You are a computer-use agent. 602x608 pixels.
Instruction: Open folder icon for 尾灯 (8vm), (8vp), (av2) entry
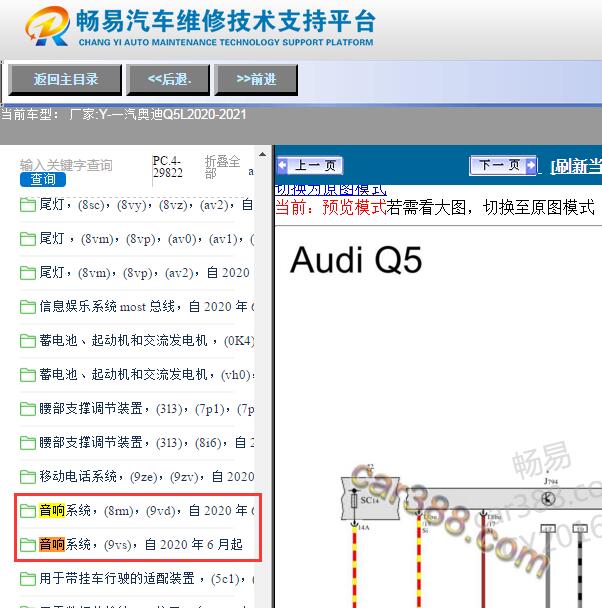coord(28,273)
